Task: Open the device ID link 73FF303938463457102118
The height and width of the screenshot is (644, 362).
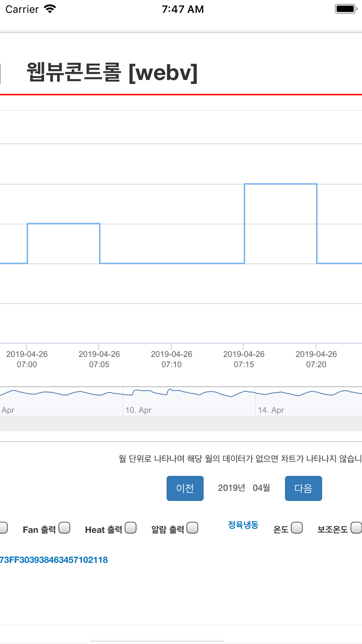Action: 54,560
